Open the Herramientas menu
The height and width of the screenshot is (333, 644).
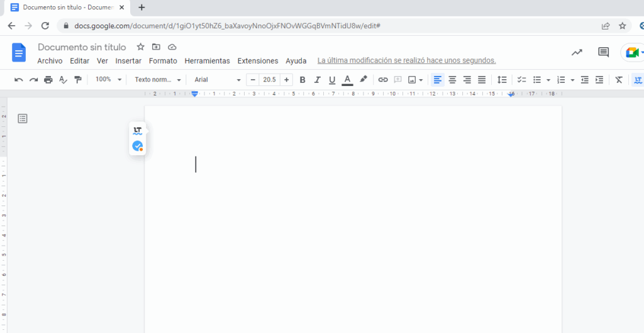click(207, 61)
